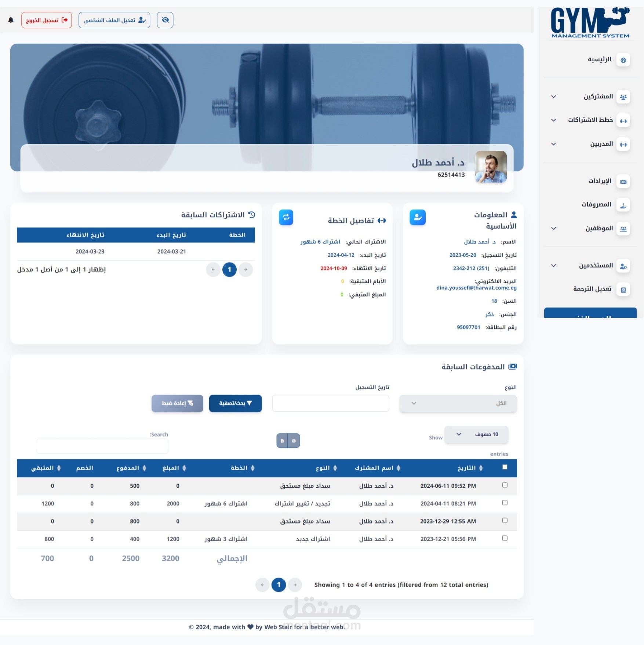Expand the الموظفين chevron

554,229
